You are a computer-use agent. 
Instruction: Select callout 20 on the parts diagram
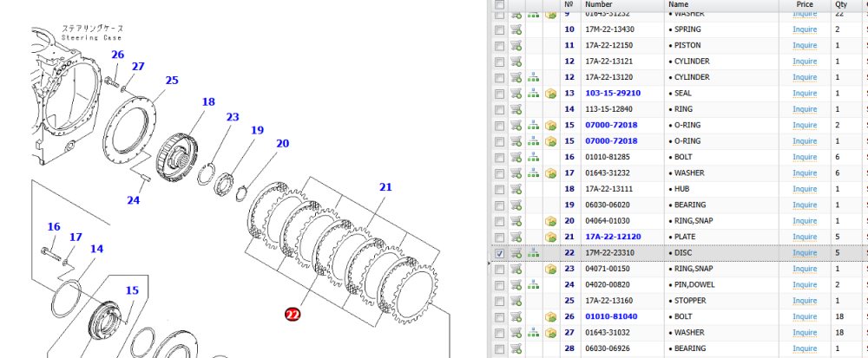282,144
